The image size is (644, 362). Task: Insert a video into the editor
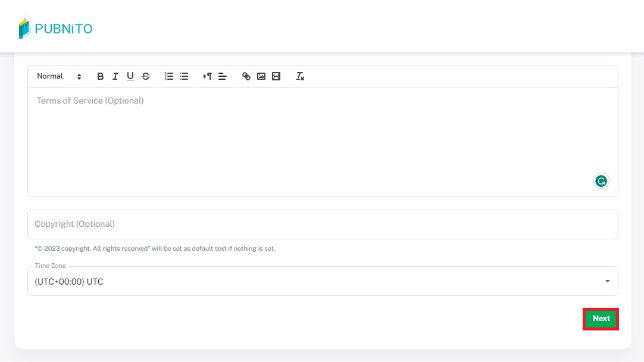tap(276, 76)
